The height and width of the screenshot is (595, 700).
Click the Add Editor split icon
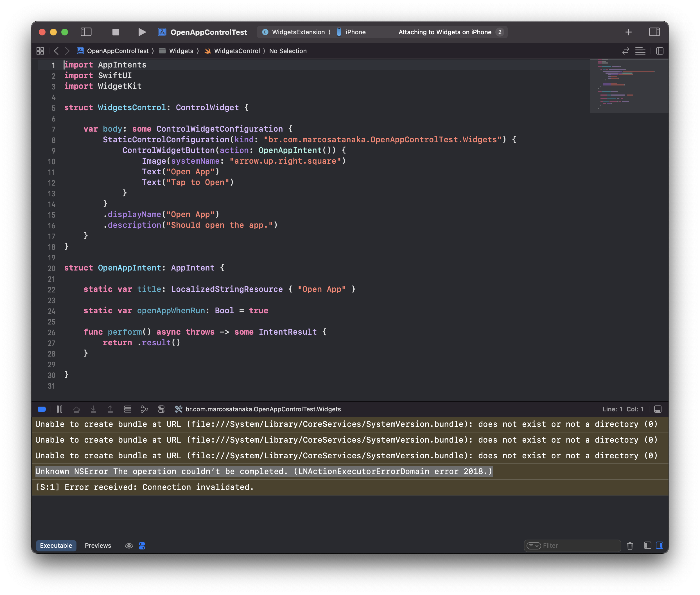point(660,51)
